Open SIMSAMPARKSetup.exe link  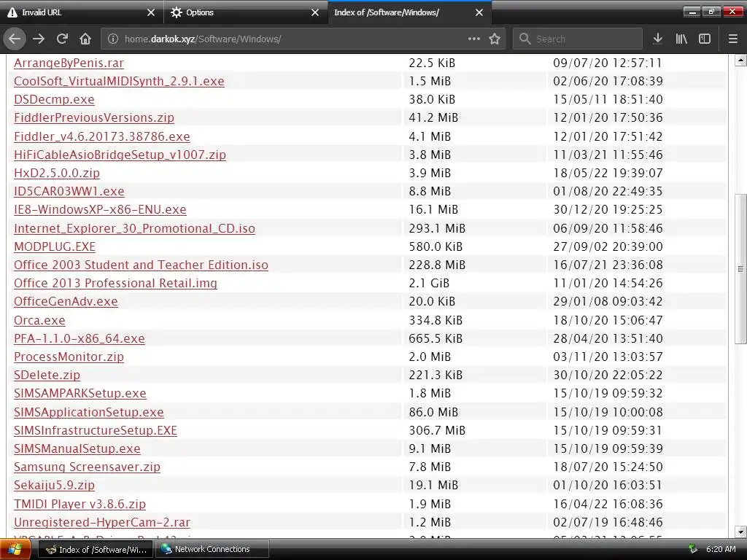[x=80, y=393]
